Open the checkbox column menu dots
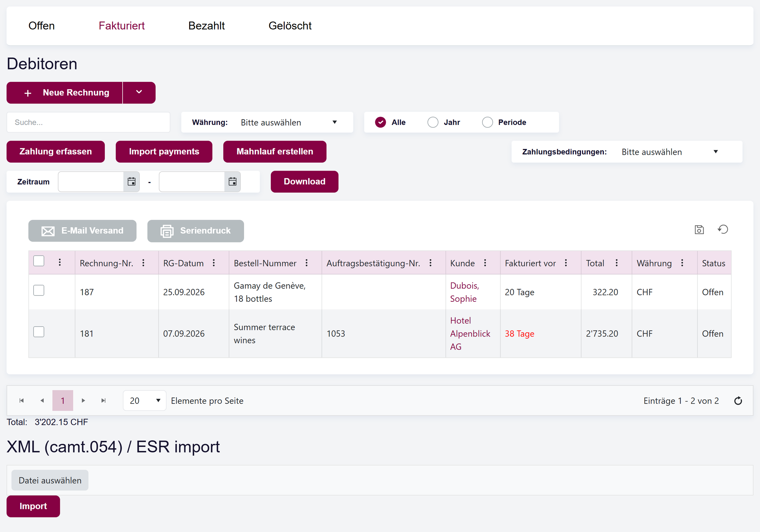 (x=60, y=262)
